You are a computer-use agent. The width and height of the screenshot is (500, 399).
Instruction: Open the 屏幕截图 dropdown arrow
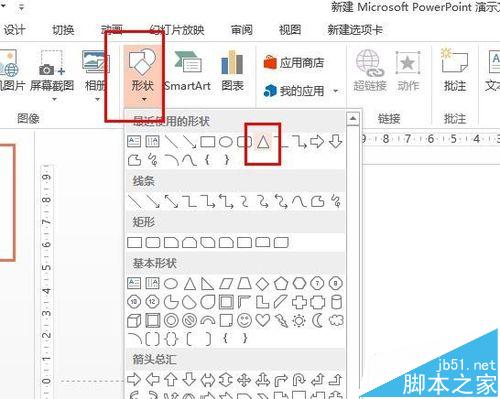tap(54, 99)
